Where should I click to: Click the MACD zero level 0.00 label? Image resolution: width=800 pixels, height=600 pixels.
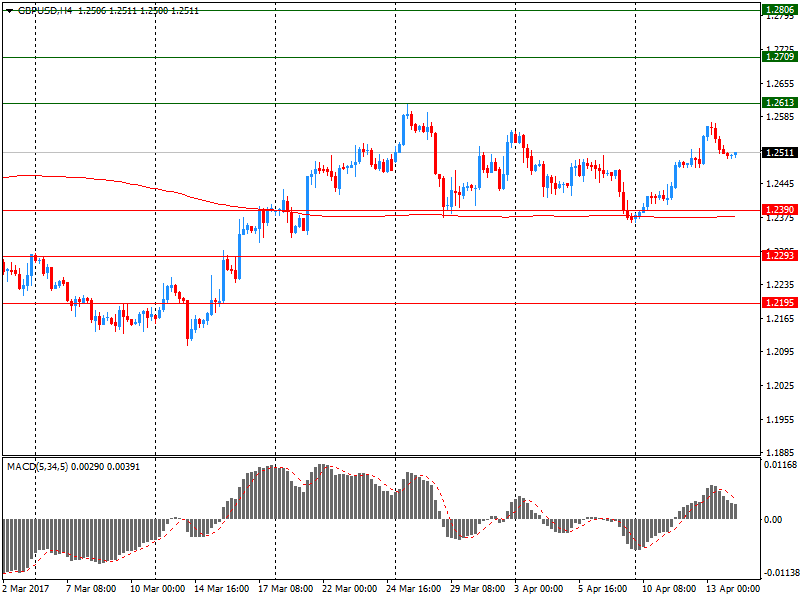point(773,519)
